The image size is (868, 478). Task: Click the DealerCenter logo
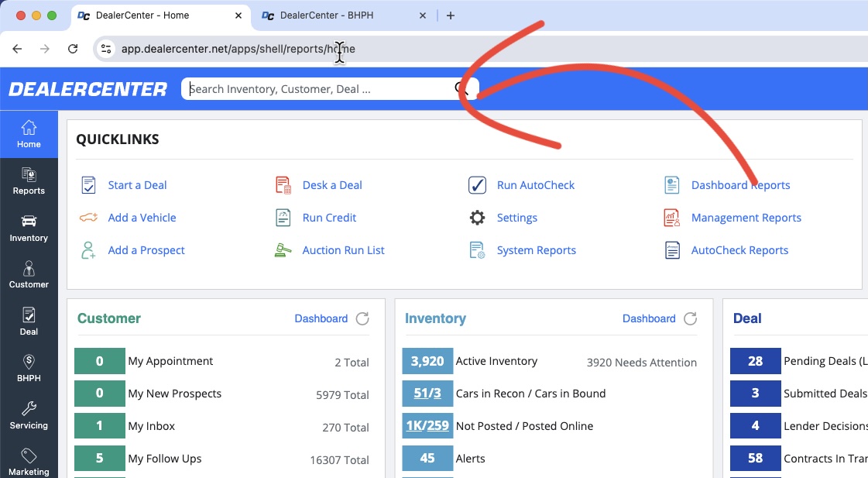(88, 89)
